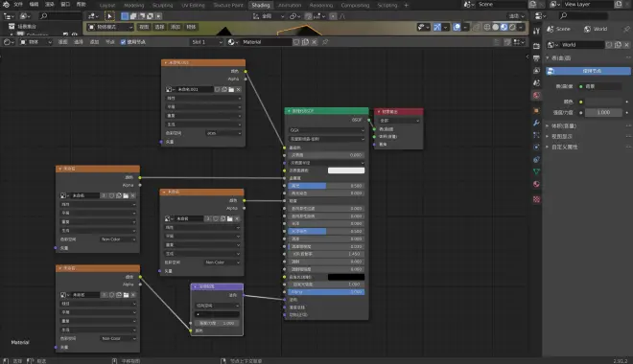Click the blue Use Nodes button in World surface
The height and width of the screenshot is (364, 633).
click(588, 71)
